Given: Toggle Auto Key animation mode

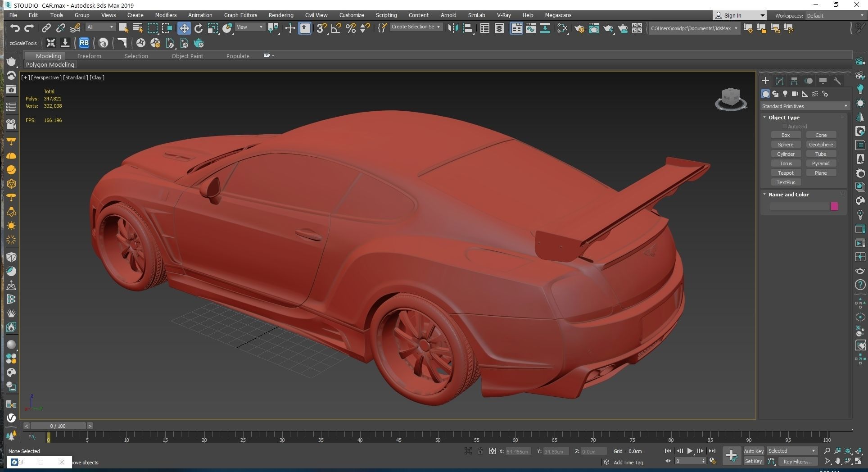Looking at the screenshot, I should (754, 451).
